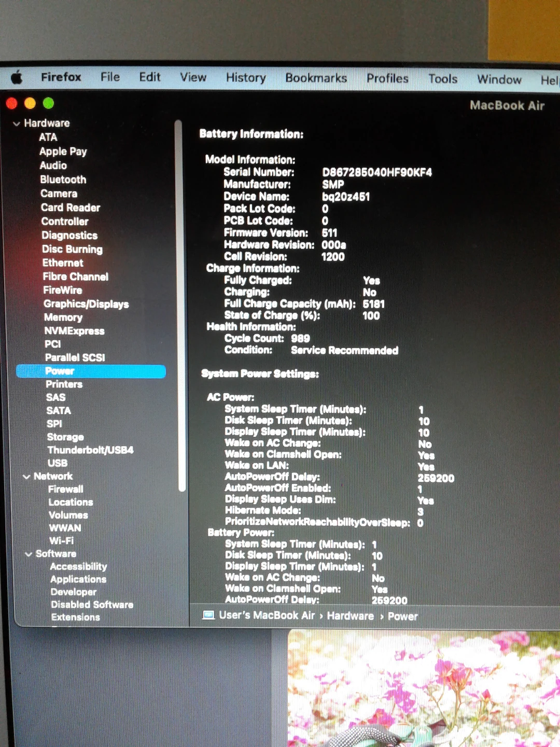The width and height of the screenshot is (560, 747).
Task: Select Accessibility under Software
Action: 78,566
